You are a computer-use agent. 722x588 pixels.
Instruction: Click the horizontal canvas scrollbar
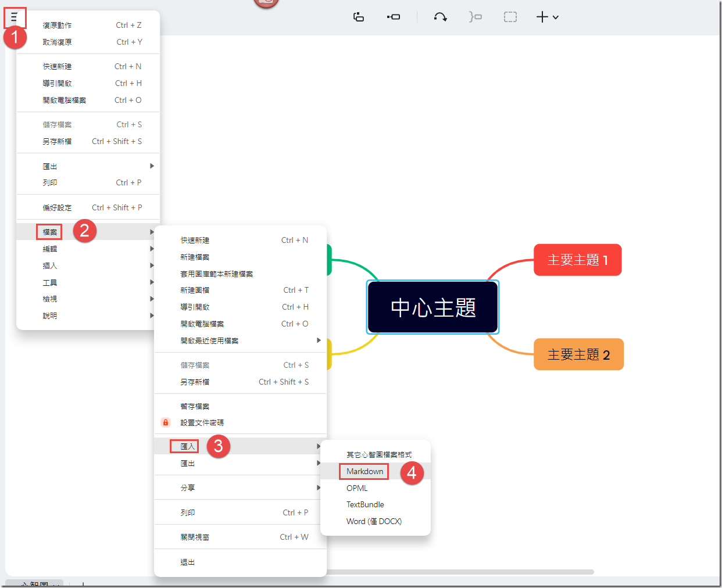pos(459,572)
